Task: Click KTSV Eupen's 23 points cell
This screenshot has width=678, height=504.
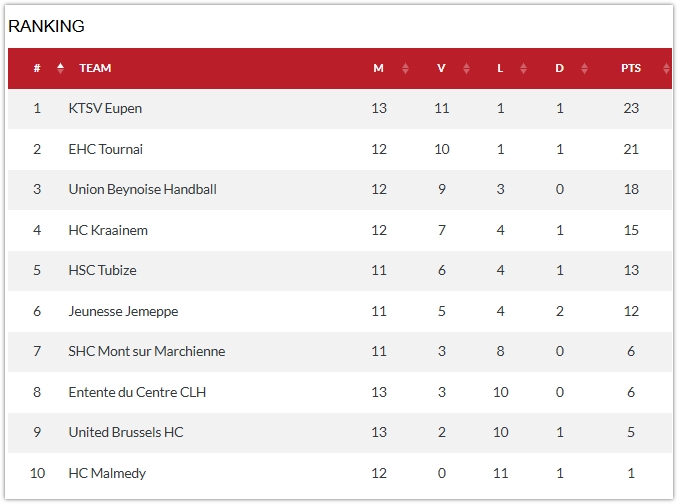Action: [630, 108]
